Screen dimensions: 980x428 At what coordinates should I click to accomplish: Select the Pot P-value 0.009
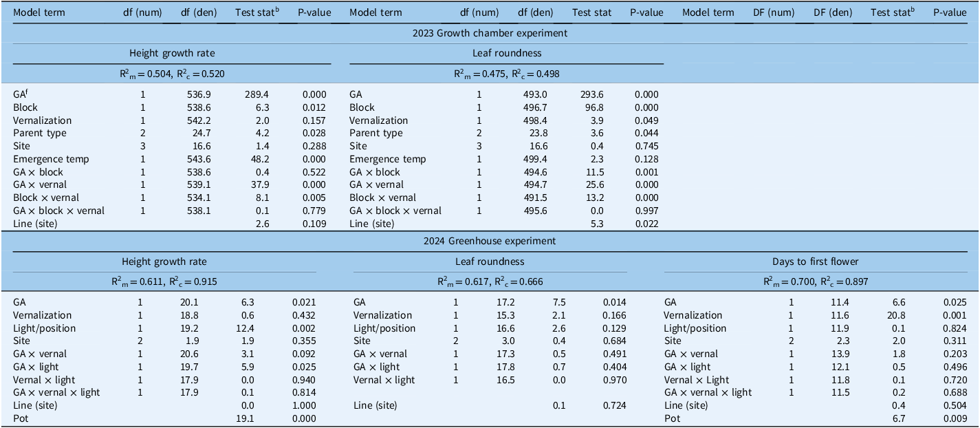pyautogui.click(x=954, y=418)
